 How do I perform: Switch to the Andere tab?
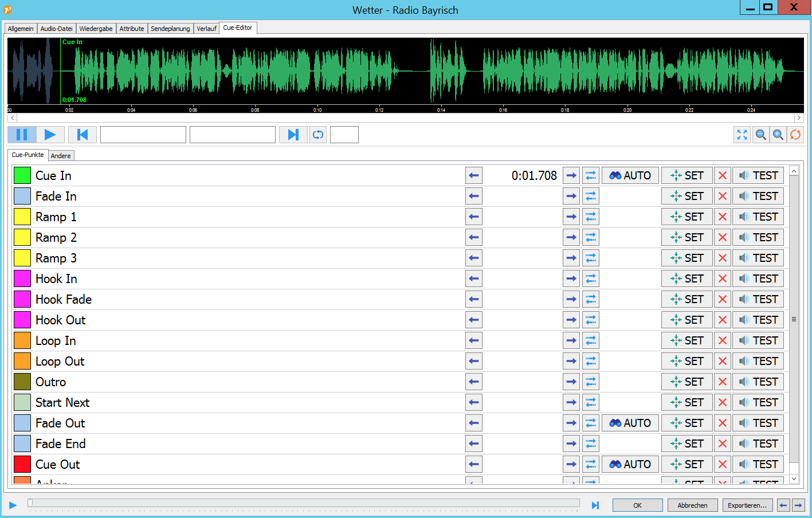(61, 156)
